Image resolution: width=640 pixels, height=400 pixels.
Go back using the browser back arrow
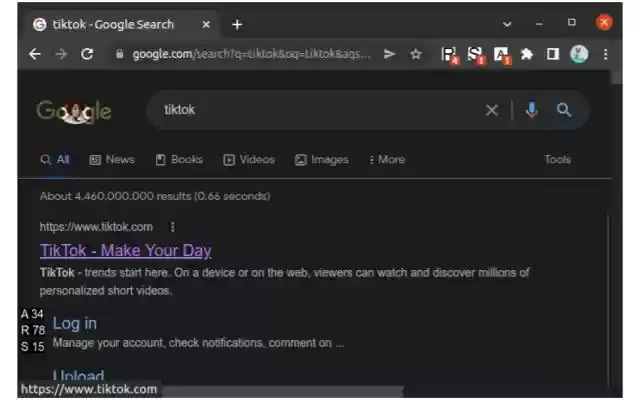[35, 54]
